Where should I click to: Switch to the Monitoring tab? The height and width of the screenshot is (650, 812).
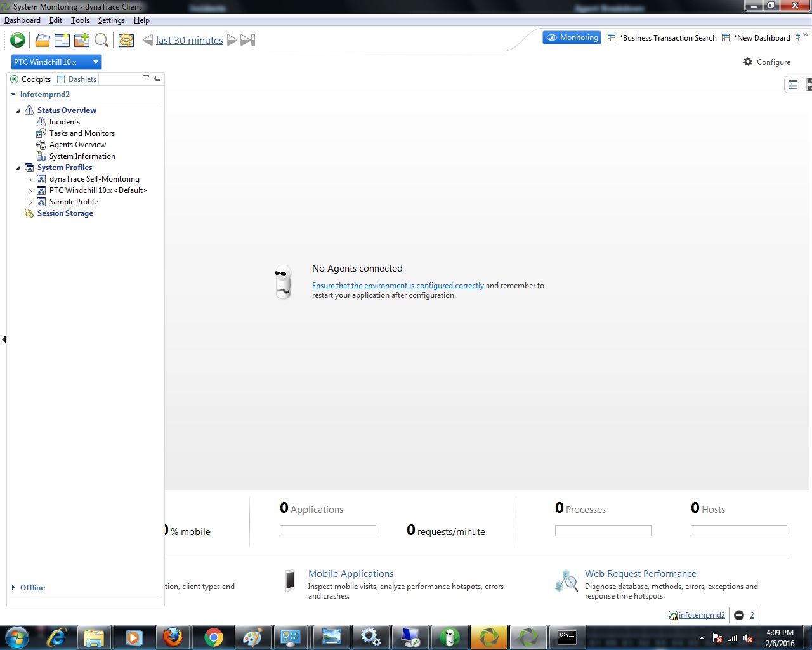click(572, 38)
